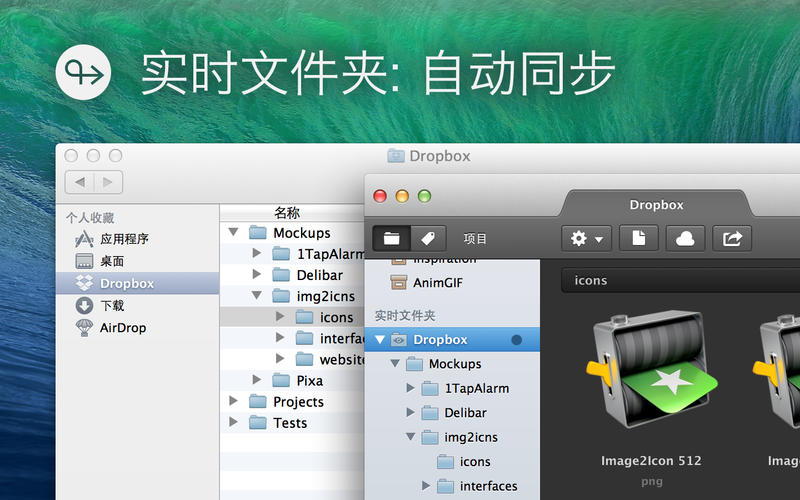Click the Finder back arrow button
Image resolution: width=800 pixels, height=500 pixels.
point(80,182)
